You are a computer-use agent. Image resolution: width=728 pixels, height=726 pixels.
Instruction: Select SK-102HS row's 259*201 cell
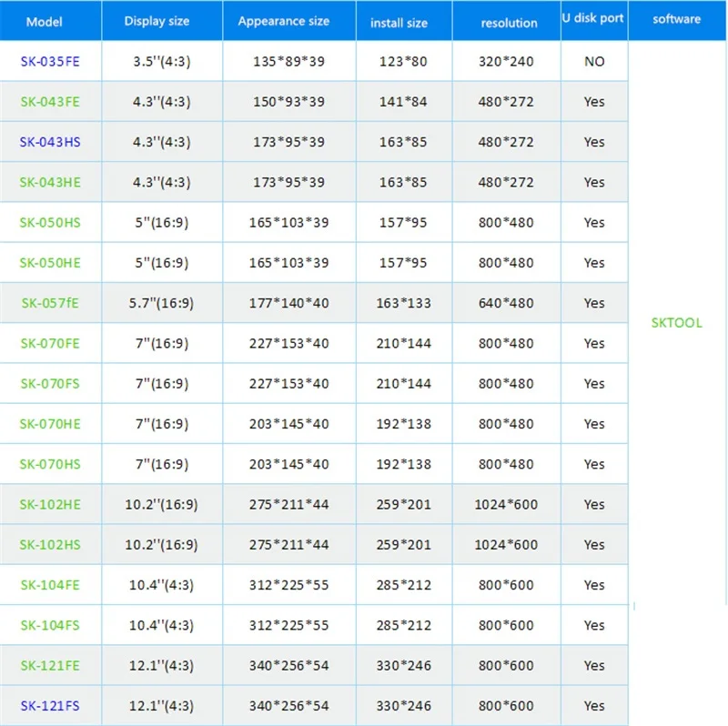[403, 545]
